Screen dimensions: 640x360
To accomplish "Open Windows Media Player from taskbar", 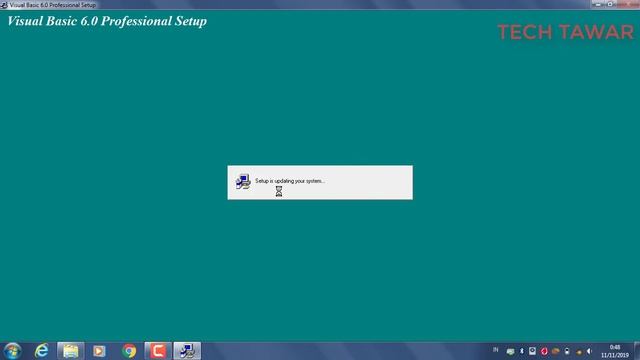I will tap(99, 351).
